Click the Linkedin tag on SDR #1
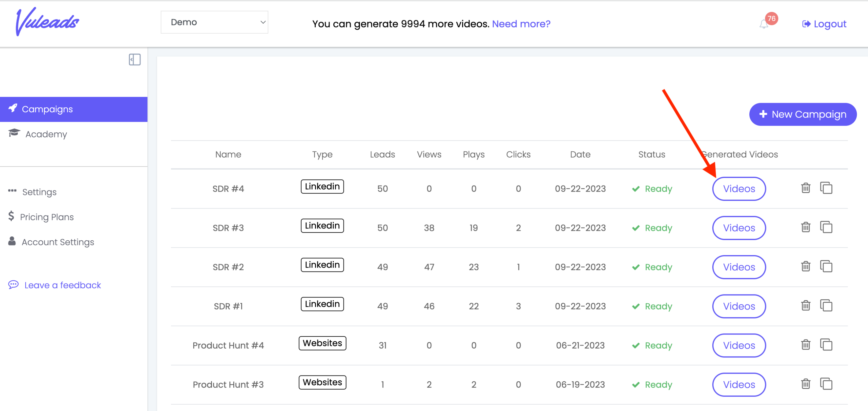The width and height of the screenshot is (868, 411). point(322,304)
